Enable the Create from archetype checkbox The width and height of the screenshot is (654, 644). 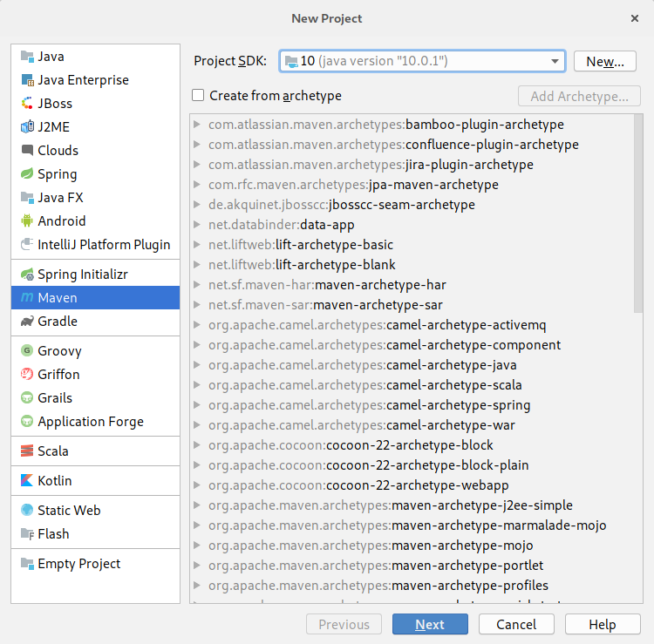click(199, 96)
